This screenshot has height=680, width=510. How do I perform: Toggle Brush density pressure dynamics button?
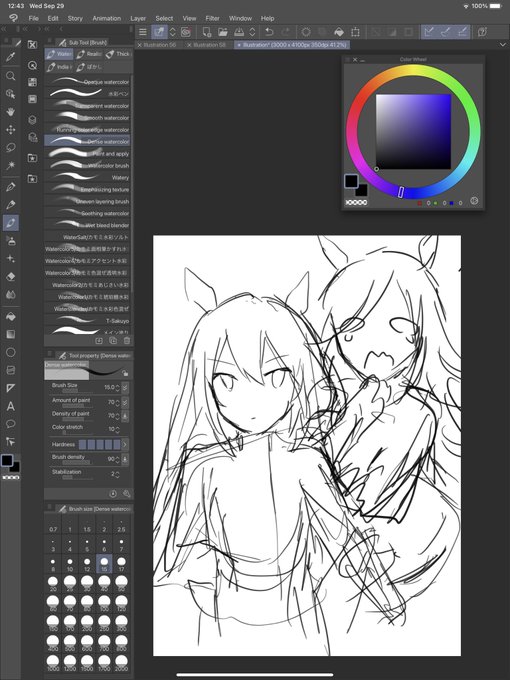[x=125, y=459]
